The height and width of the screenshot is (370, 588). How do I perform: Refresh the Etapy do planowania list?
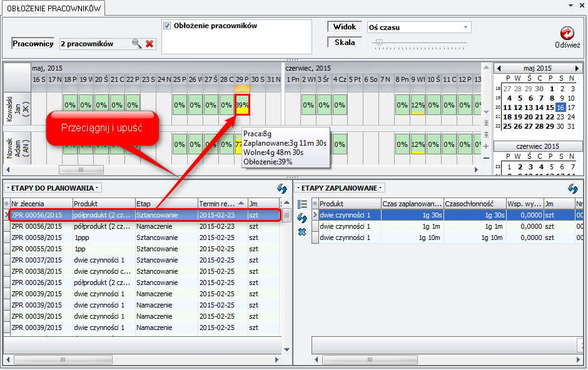pos(282,188)
